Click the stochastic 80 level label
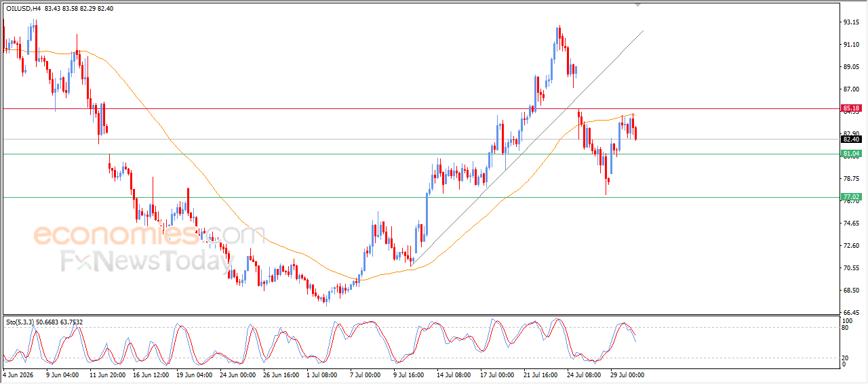The width and height of the screenshot is (868, 384). [x=846, y=328]
